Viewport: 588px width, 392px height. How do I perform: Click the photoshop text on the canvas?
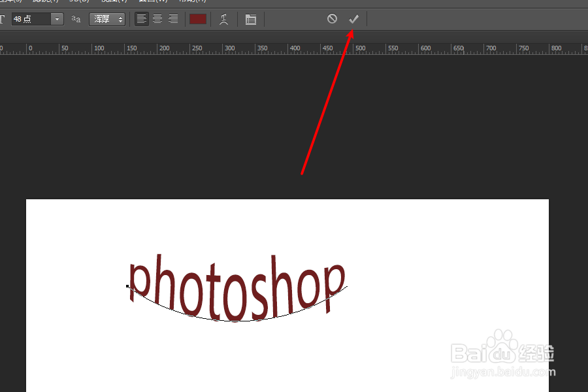click(237, 287)
